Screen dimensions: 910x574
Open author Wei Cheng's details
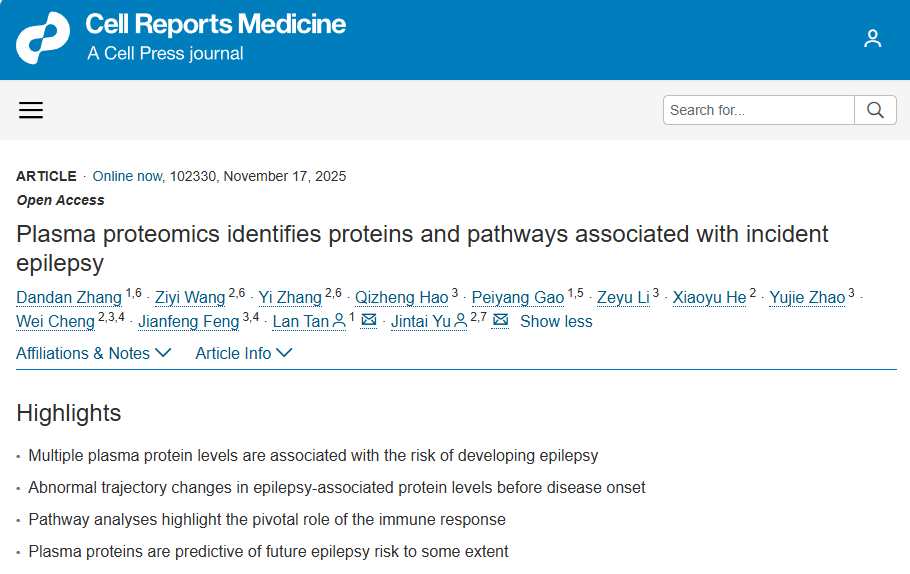click(x=56, y=321)
